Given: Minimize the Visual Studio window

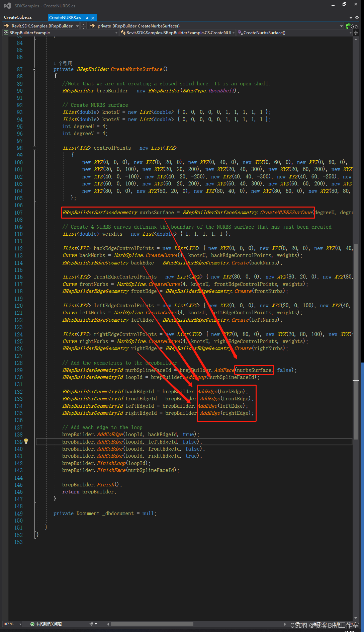Looking at the screenshot, I should click(x=333, y=5).
